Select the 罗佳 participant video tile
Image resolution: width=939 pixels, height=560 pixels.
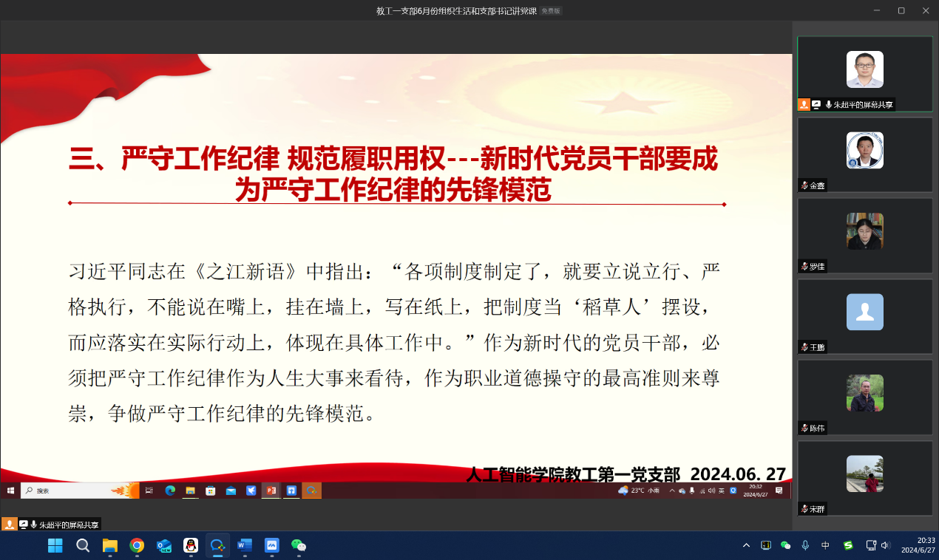click(x=864, y=234)
